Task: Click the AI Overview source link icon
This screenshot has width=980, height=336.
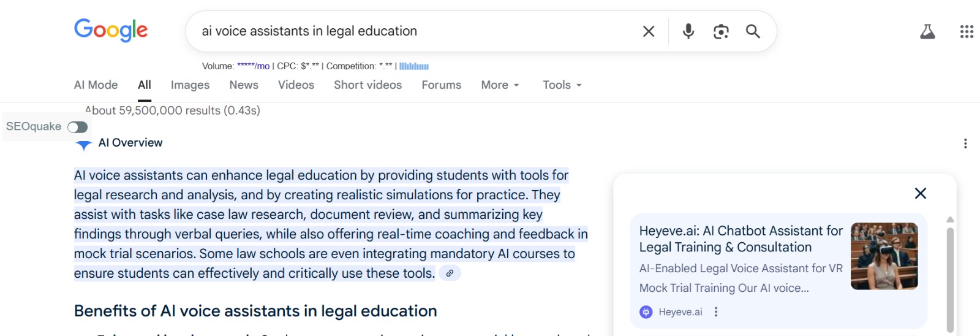Action: pos(450,273)
